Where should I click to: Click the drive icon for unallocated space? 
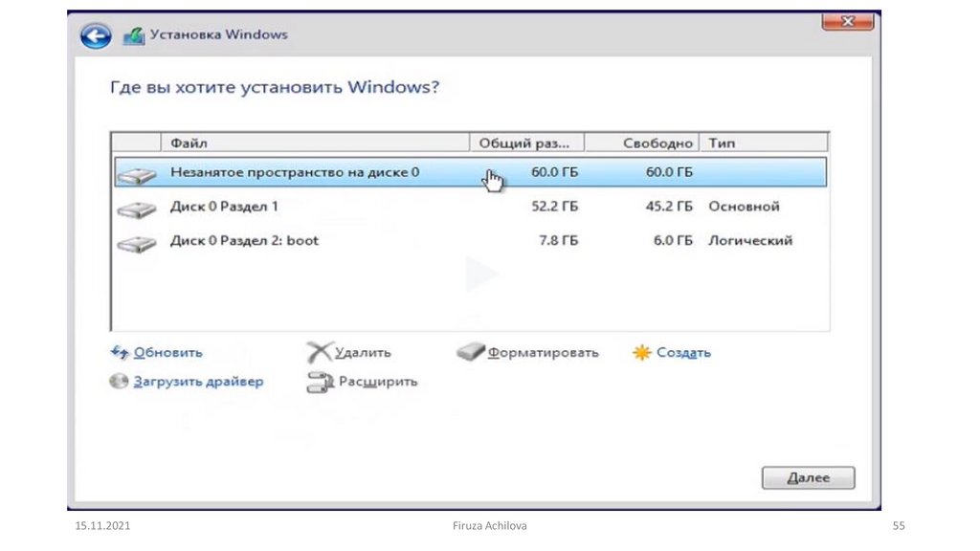pyautogui.click(x=136, y=175)
